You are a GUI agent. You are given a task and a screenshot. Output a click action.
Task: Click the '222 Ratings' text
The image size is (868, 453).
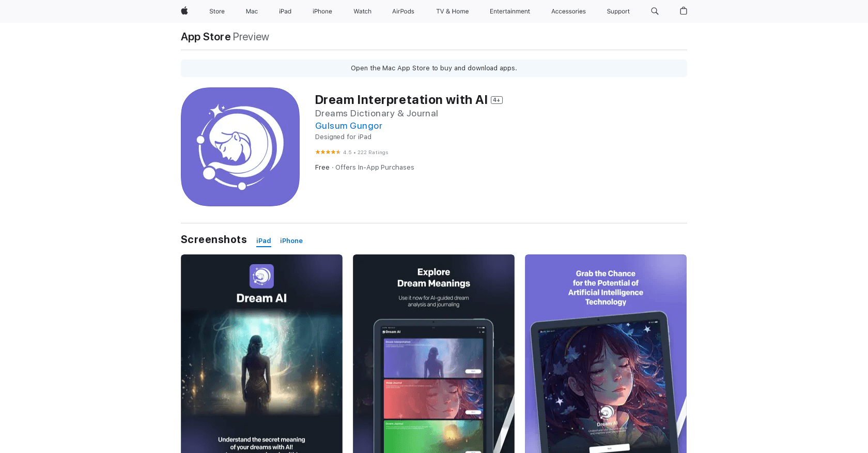pyautogui.click(x=373, y=153)
